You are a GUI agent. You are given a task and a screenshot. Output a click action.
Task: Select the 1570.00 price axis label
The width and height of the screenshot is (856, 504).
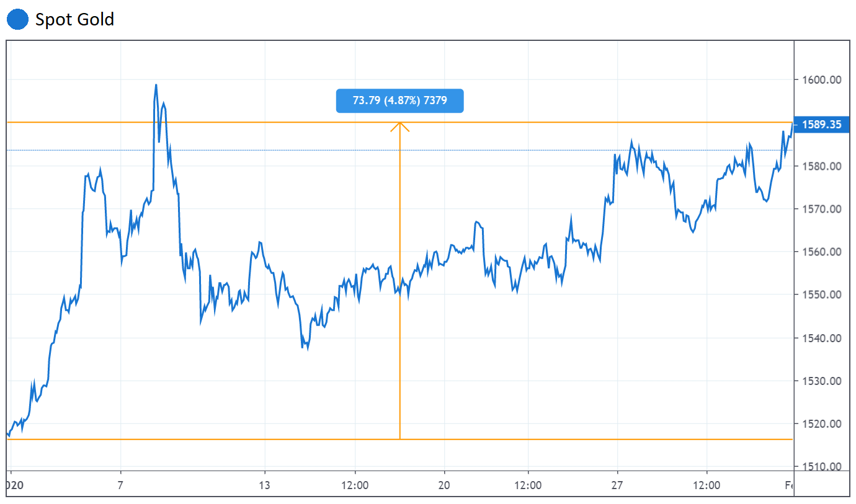821,209
